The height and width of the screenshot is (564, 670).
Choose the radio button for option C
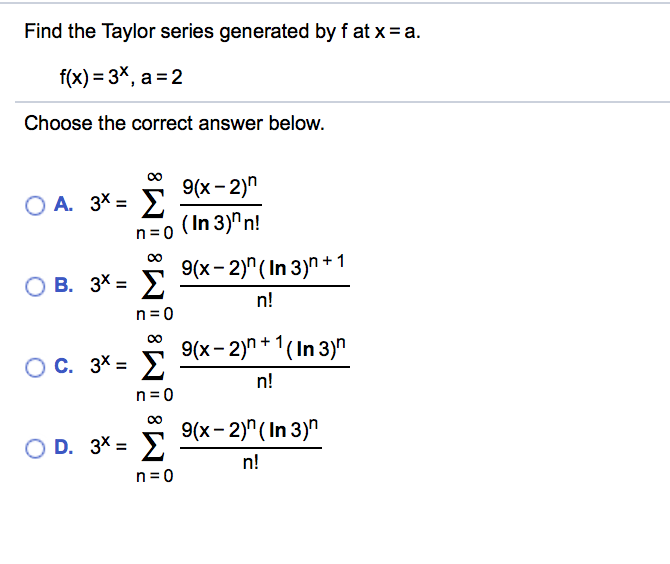pos(35,367)
